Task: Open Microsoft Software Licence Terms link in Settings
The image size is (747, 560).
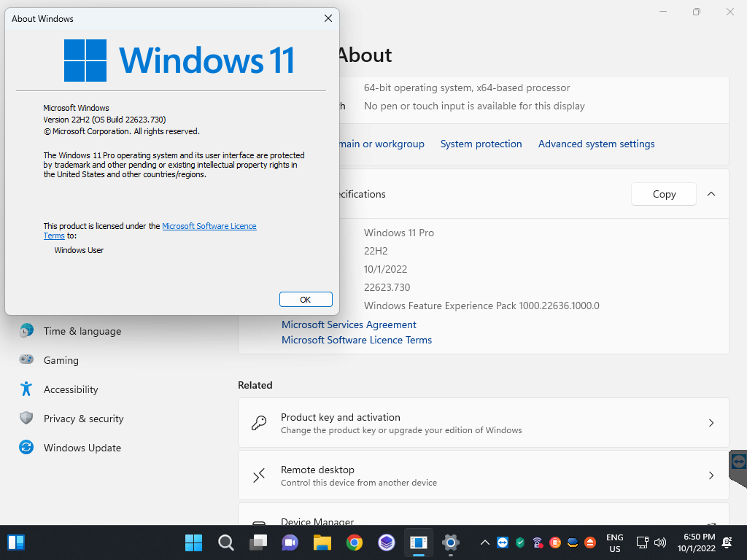Action: pos(356,340)
